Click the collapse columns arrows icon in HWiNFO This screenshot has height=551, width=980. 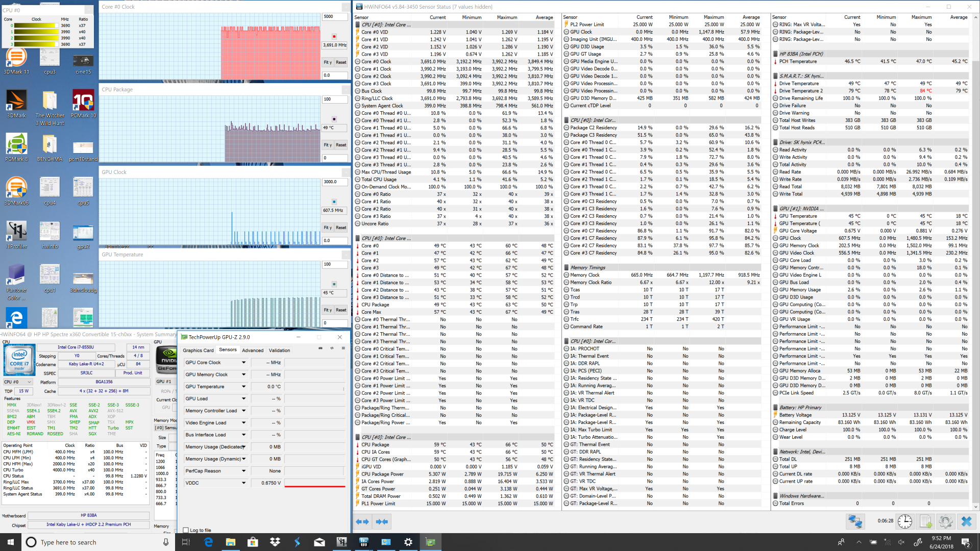click(x=382, y=521)
